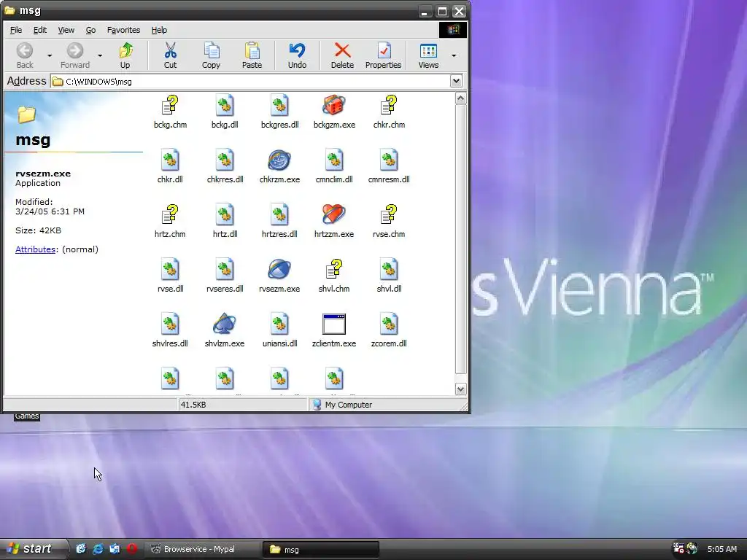Click the file list scroll down arrow
This screenshot has height=560, width=747.
click(460, 389)
